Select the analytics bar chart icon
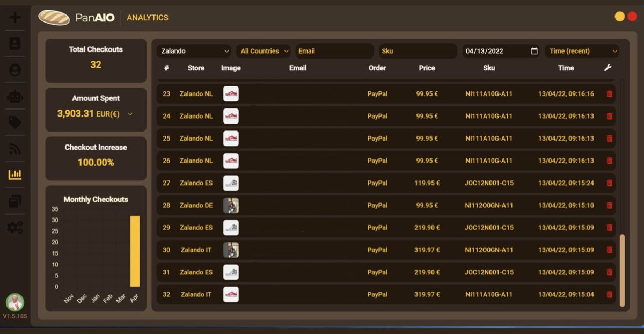The height and width of the screenshot is (334, 644). [x=15, y=175]
